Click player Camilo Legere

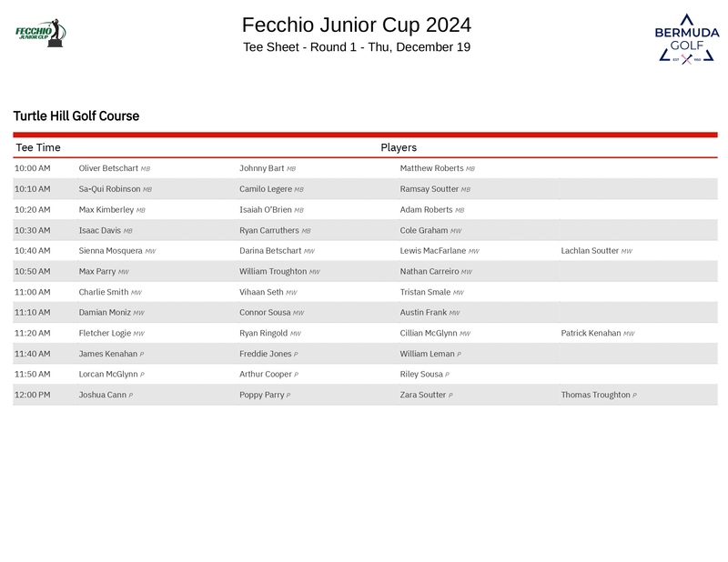coord(266,189)
